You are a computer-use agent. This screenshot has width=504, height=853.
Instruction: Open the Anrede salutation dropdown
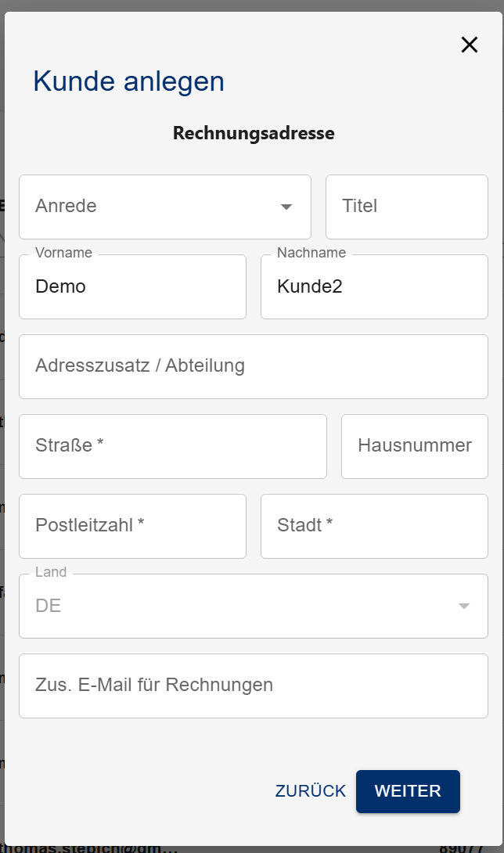point(157,207)
